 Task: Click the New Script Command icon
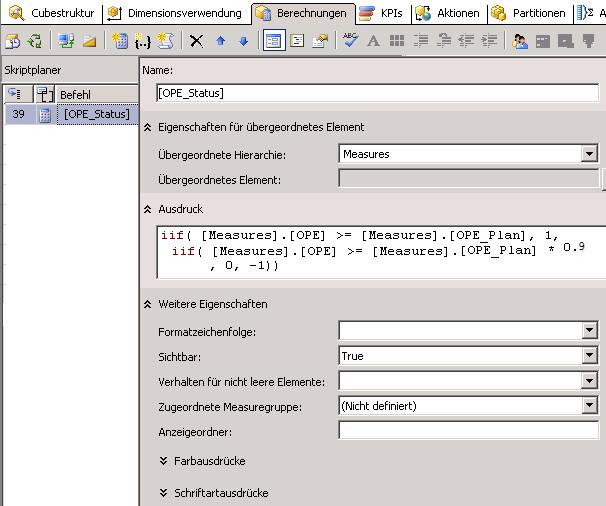[166, 41]
